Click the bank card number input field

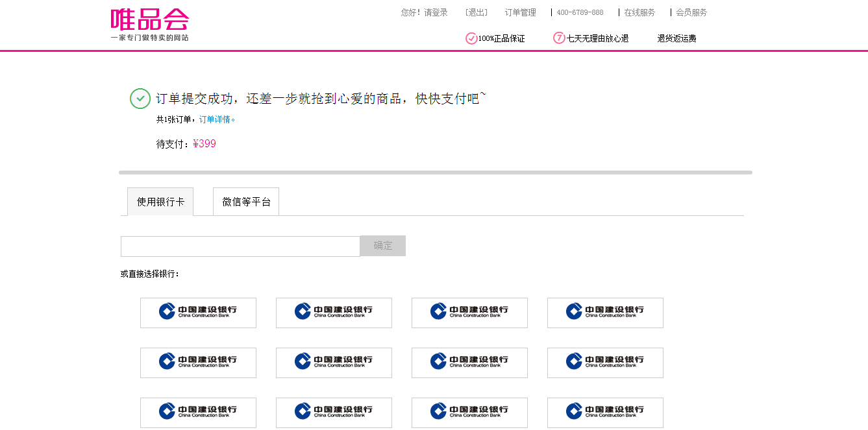click(240, 246)
